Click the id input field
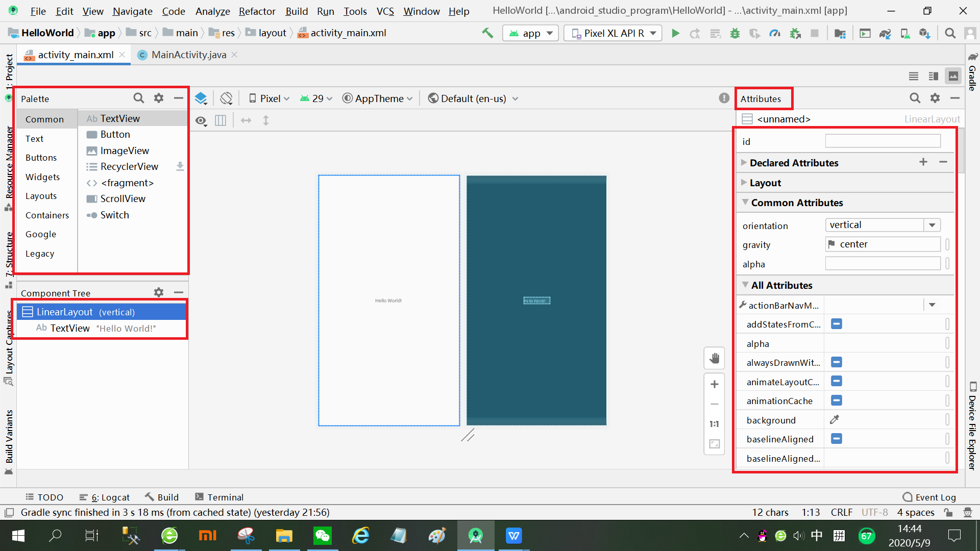This screenshot has width=980, height=551. (x=883, y=141)
